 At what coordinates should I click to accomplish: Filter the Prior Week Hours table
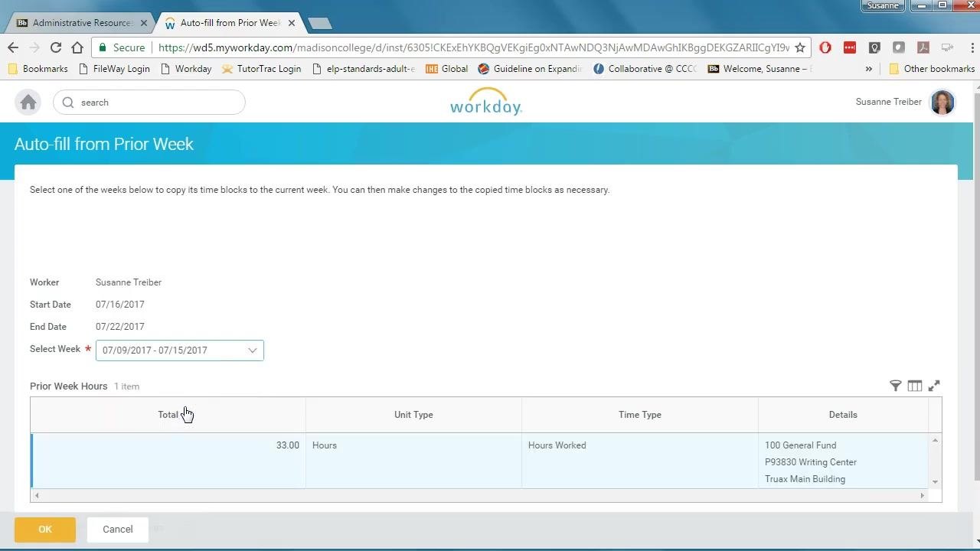[895, 386]
